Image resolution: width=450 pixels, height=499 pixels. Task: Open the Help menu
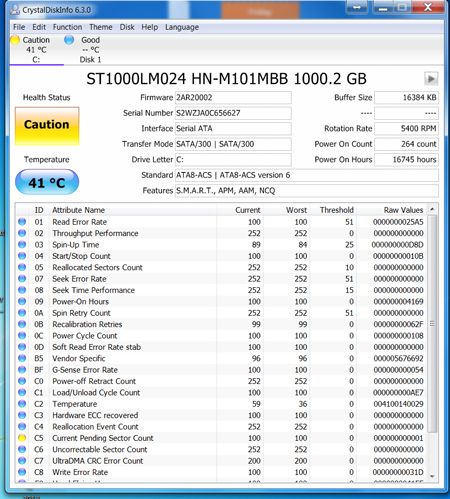(x=150, y=27)
